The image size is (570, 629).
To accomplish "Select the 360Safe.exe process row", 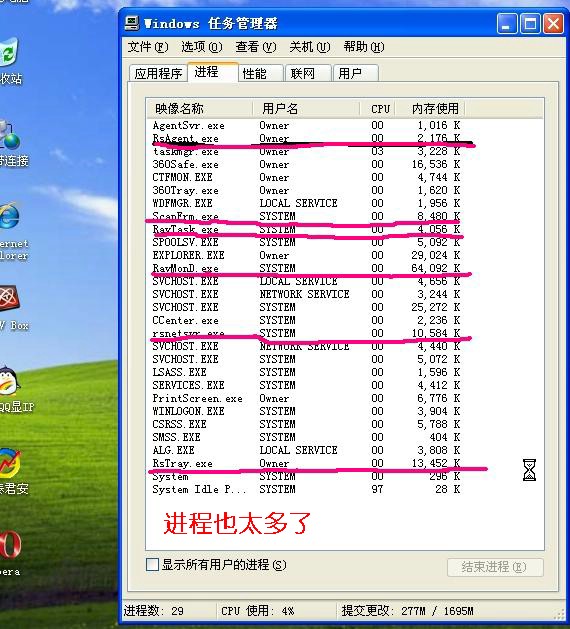I will coord(306,164).
